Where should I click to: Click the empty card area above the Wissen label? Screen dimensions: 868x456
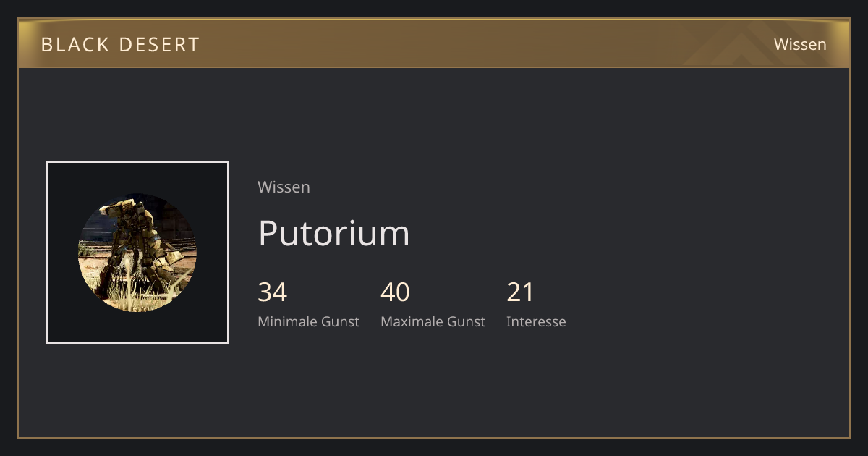284,123
